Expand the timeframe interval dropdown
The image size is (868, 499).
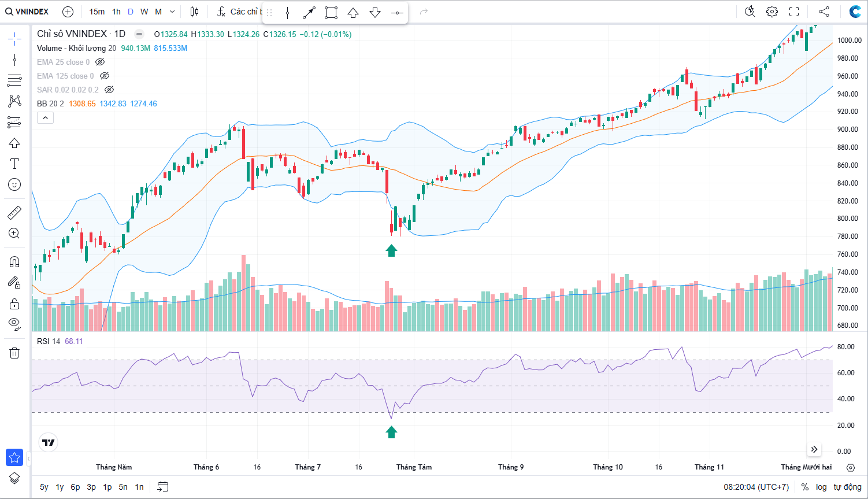click(172, 12)
